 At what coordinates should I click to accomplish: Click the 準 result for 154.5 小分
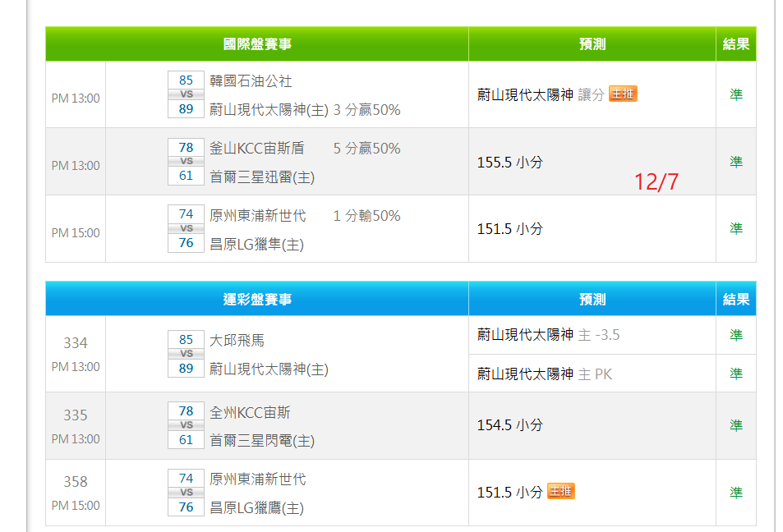[735, 425]
